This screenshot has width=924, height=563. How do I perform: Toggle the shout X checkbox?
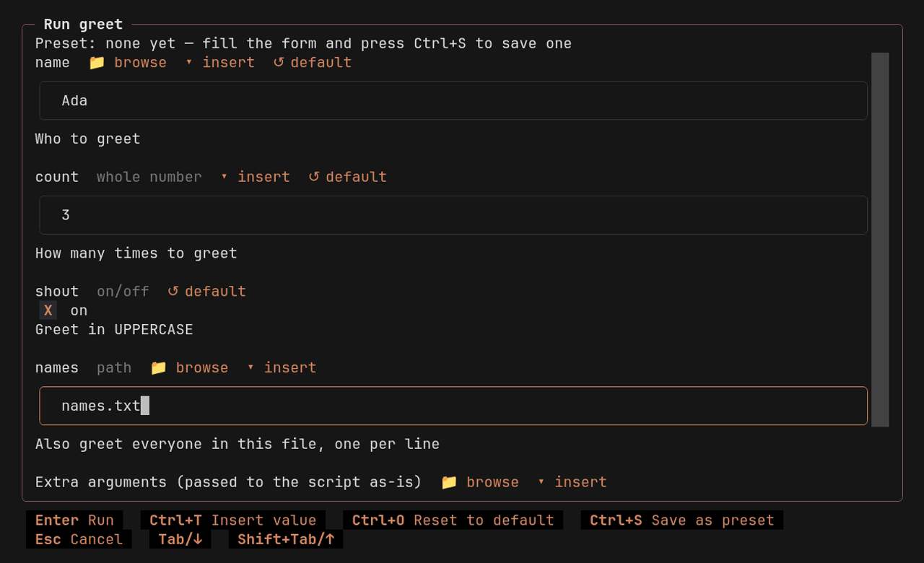click(x=48, y=310)
